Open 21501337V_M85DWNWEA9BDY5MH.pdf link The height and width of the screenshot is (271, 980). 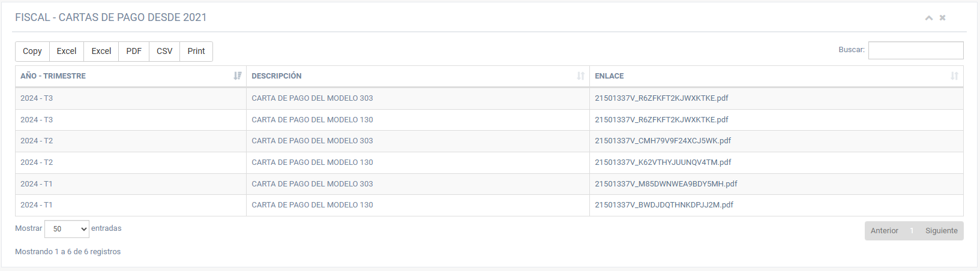coord(666,184)
